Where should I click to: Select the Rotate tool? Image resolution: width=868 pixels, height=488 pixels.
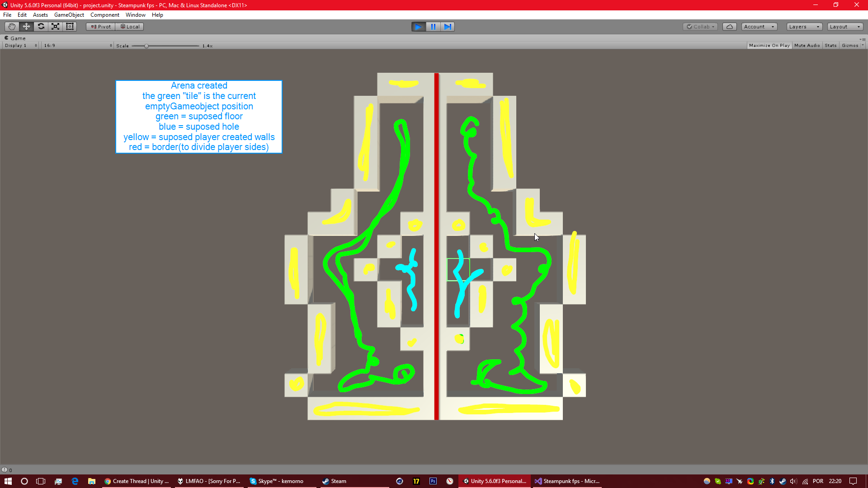(x=41, y=26)
